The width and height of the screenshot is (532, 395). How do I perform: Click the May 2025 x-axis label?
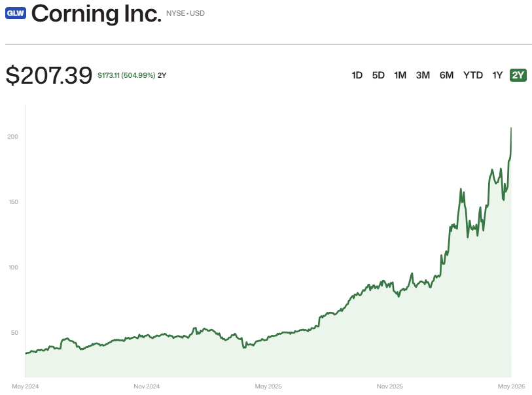pyautogui.click(x=268, y=386)
